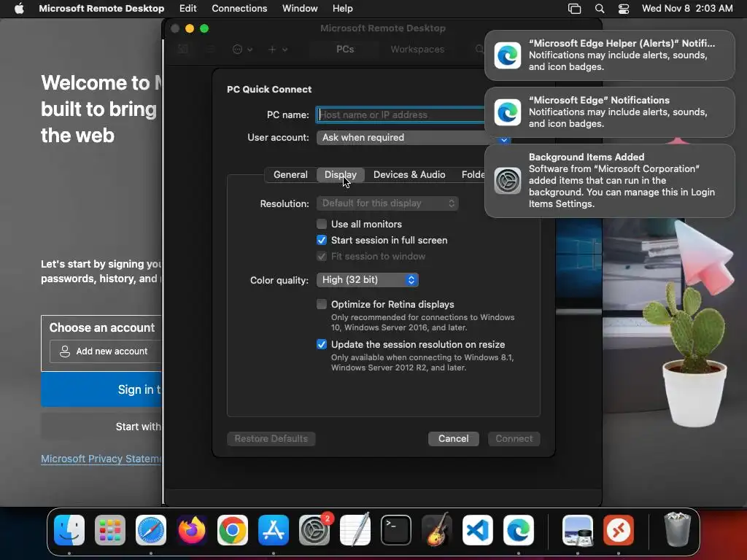Switch Remote Desktop to grid view

click(182, 49)
